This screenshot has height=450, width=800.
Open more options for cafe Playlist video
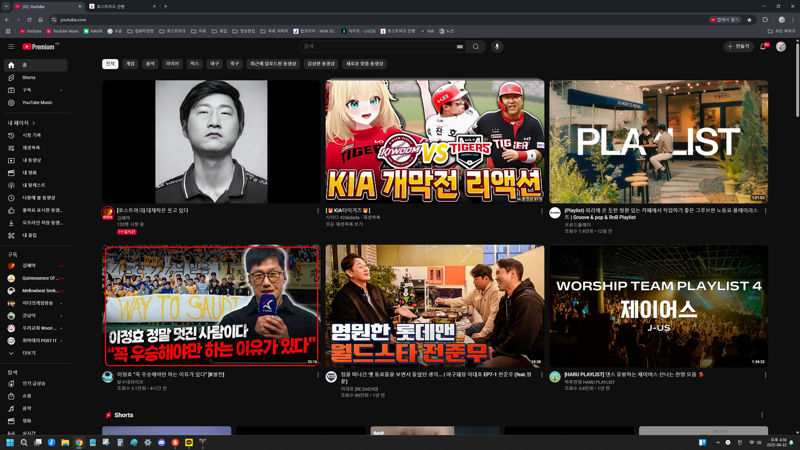point(765,211)
